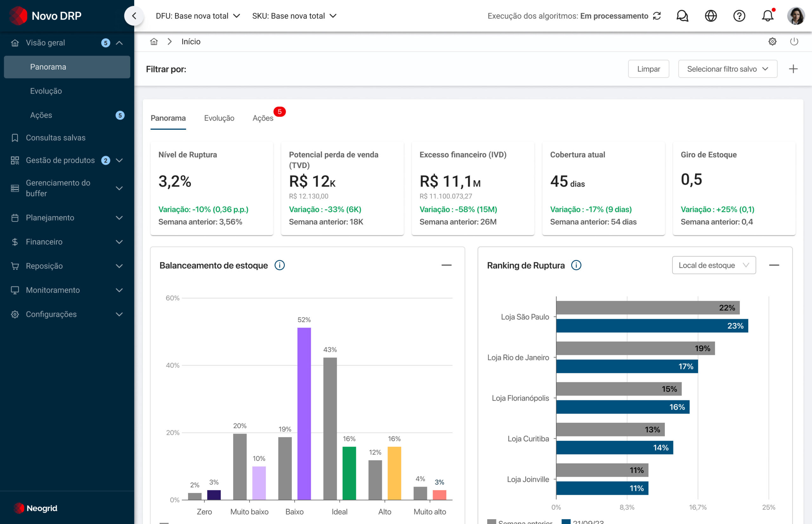Click the 16% Loja Florianópolis blue bar
Image resolution: width=812 pixels, height=524 pixels.
(x=623, y=407)
